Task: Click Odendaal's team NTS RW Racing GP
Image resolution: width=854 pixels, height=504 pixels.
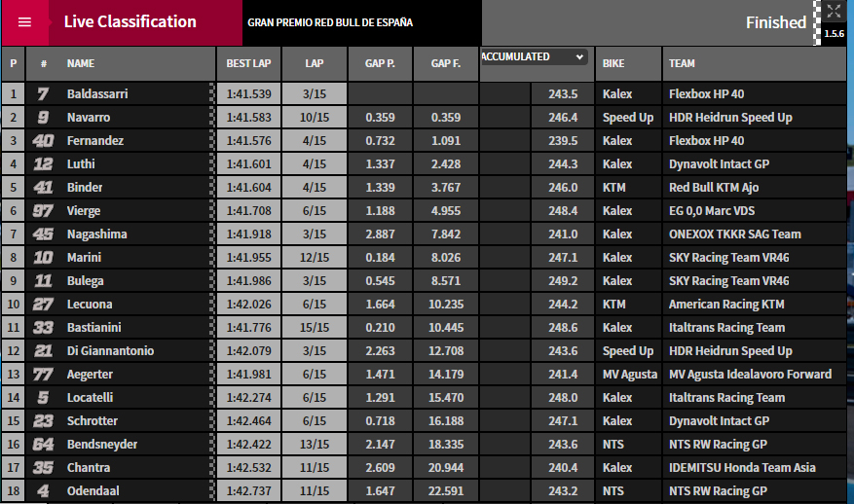Action: 720,491
